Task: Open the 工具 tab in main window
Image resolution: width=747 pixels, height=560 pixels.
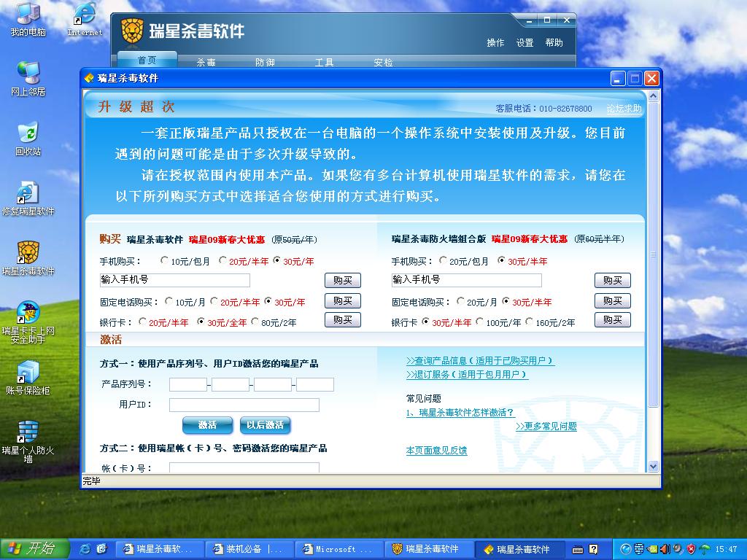Action: pyautogui.click(x=325, y=62)
